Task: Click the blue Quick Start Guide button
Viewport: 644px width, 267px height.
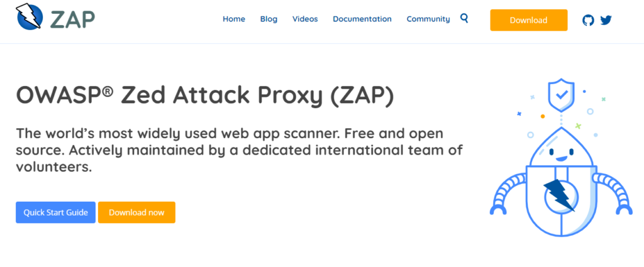Action: point(55,212)
